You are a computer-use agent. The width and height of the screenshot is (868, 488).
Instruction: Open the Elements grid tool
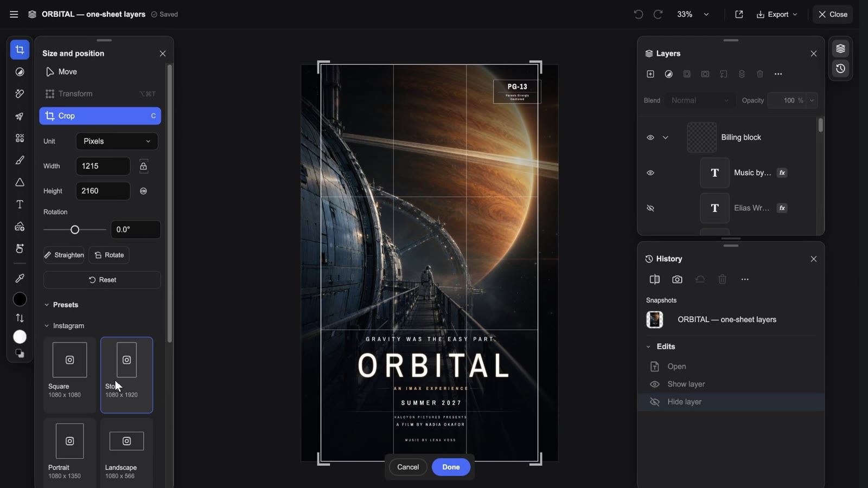click(20, 138)
